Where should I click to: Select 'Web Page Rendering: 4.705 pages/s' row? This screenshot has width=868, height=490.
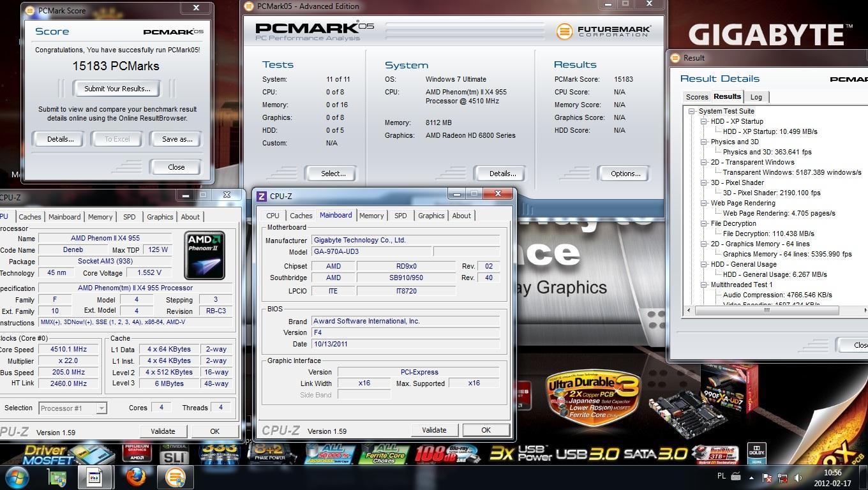pyautogui.click(x=779, y=213)
